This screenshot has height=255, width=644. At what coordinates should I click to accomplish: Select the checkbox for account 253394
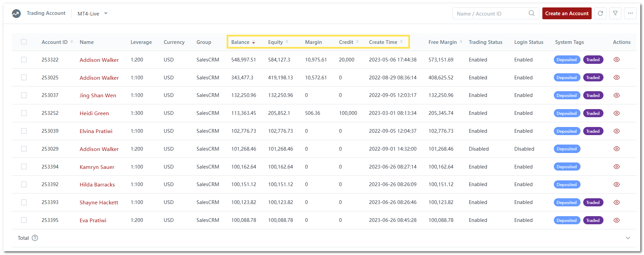tap(24, 167)
